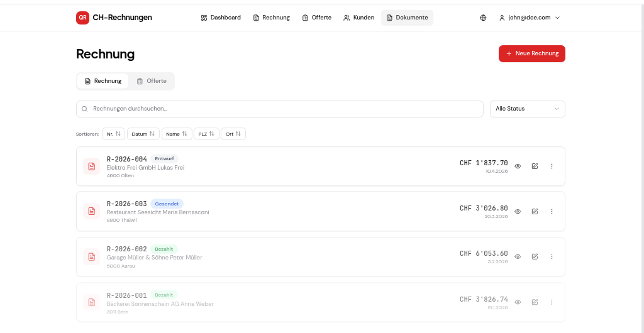Preview invoice R-2026-003 with the eye icon
This screenshot has width=644, height=333.
pos(518,212)
